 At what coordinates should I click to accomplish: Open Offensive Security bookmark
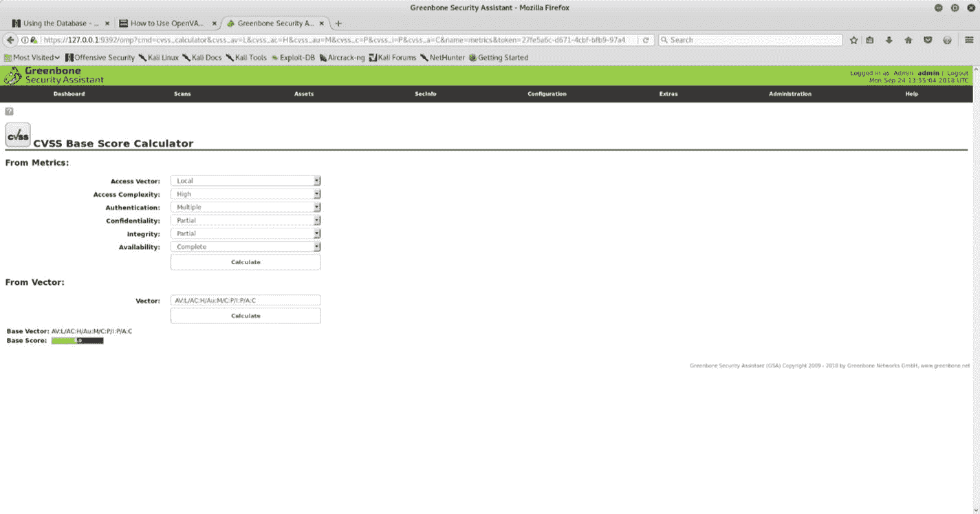pos(100,58)
